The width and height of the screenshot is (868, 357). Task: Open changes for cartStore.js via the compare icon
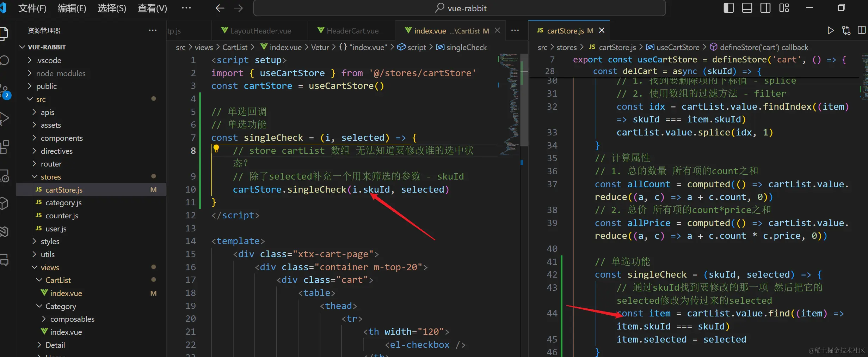click(x=846, y=30)
